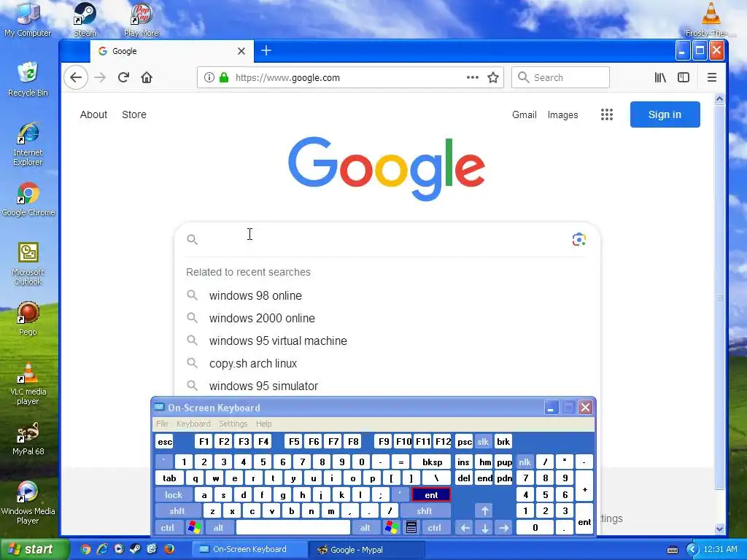This screenshot has height=560, width=747.
Task: Show site information icon in address bar
Action: 209,77
